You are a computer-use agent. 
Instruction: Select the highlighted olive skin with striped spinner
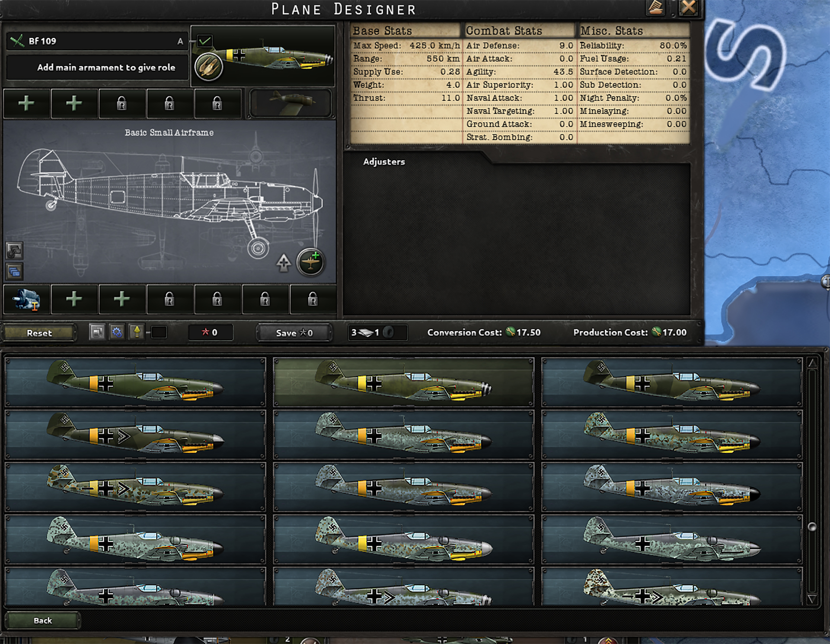coord(404,382)
